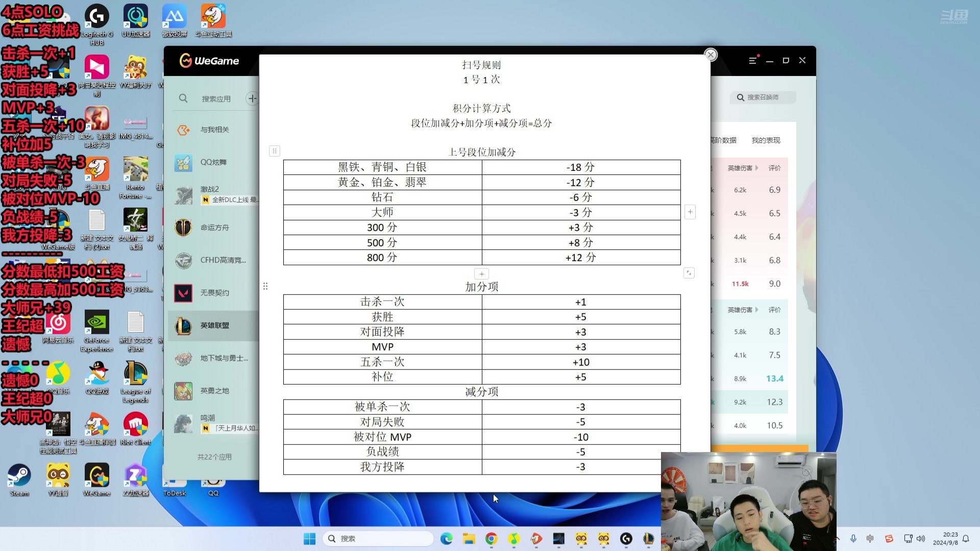Click the taskbar 搜索 search box
The image size is (980, 551).
click(x=378, y=539)
